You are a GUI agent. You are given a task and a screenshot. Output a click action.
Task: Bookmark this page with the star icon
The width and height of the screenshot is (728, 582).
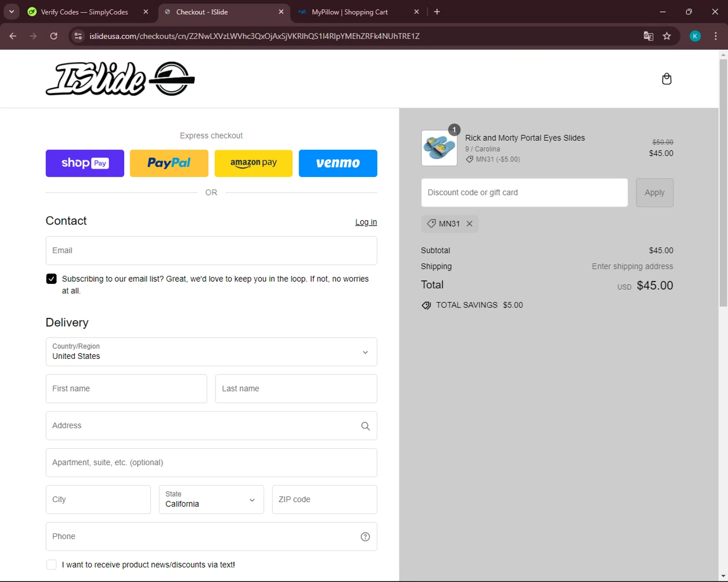[x=667, y=36]
